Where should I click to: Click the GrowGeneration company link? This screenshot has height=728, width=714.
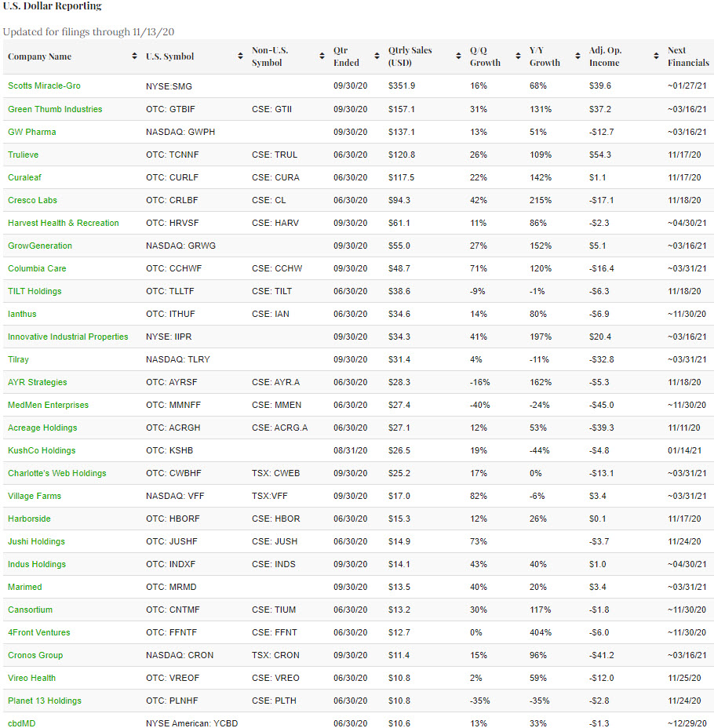point(40,246)
